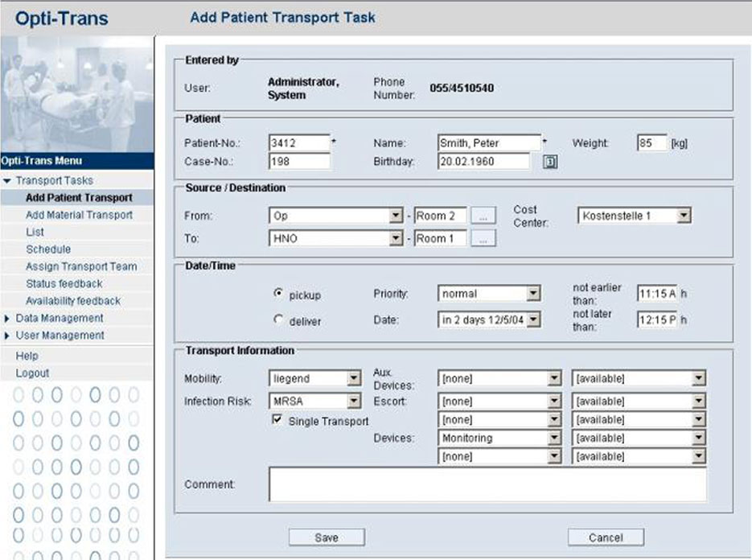Screen dimensions: 752x560
Task: Open Availability feedback menu item
Action: [x=73, y=301]
